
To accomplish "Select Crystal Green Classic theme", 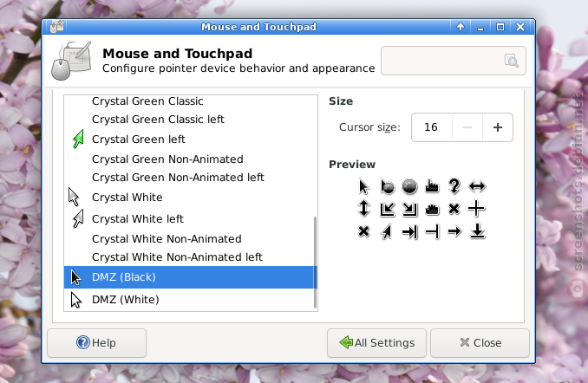I will pyautogui.click(x=190, y=101).
